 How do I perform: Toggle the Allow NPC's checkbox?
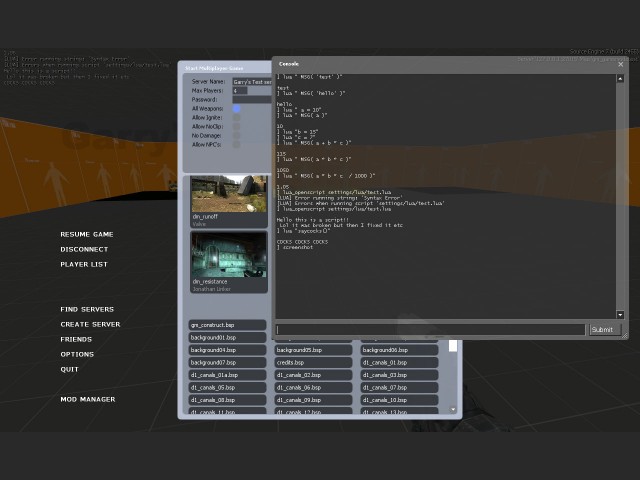pyautogui.click(x=236, y=144)
